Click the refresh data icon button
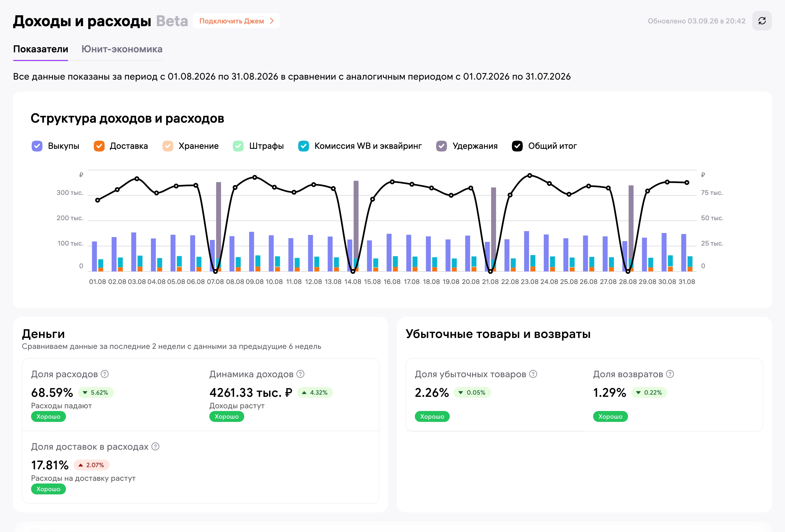This screenshot has width=785, height=532. coord(762,21)
